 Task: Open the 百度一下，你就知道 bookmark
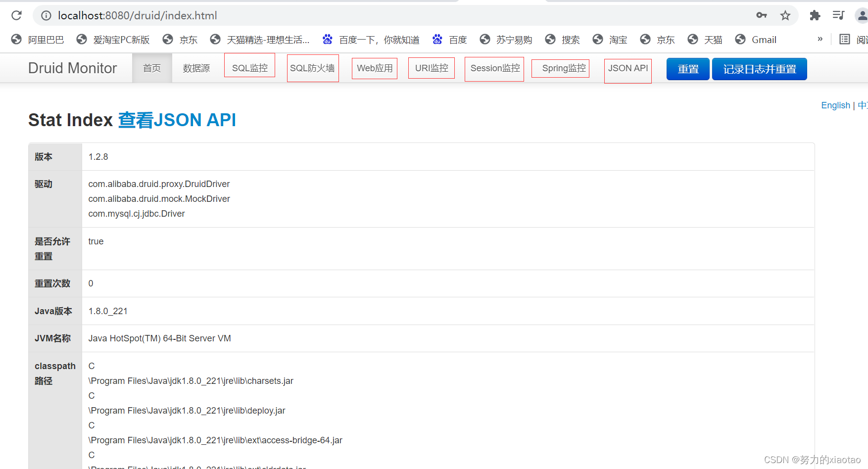(371, 40)
